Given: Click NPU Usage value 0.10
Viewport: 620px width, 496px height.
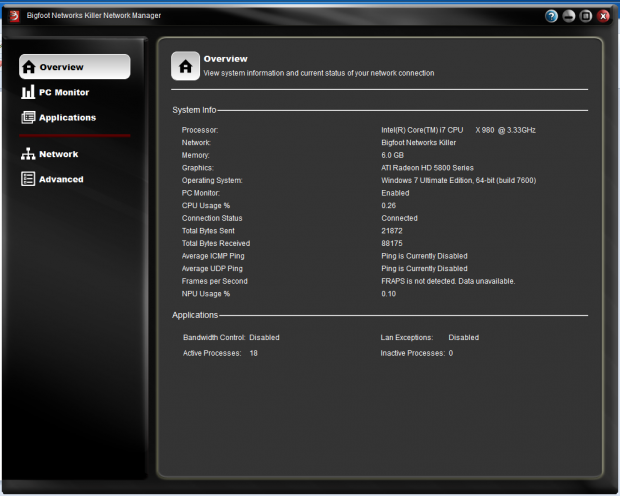Looking at the screenshot, I should point(388,294).
